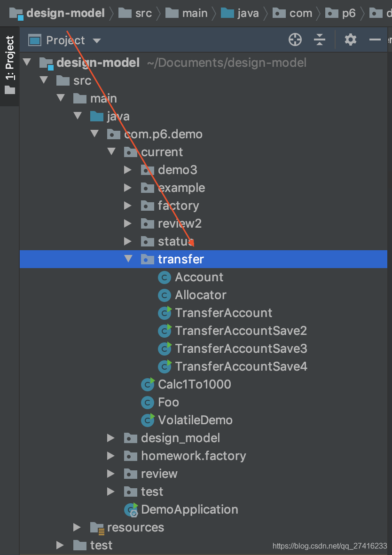The height and width of the screenshot is (555, 392).
Task: Collapse the current package arrow
Action: [111, 151]
